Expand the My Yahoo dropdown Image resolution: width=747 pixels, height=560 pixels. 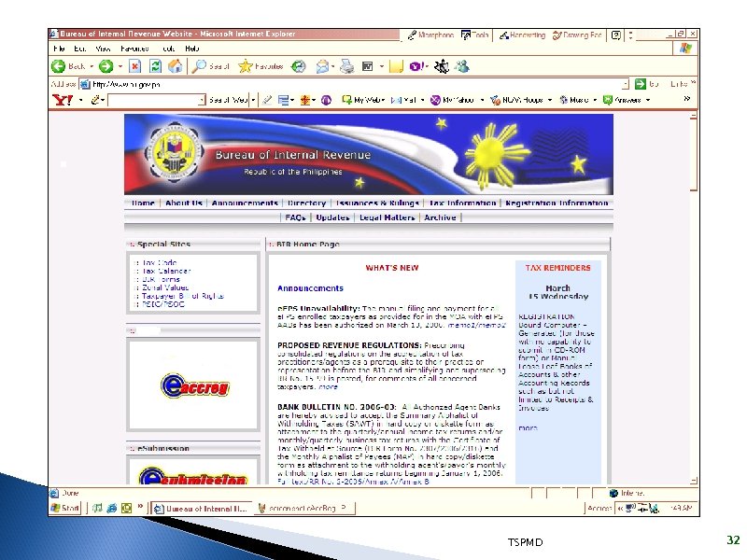tap(482, 100)
